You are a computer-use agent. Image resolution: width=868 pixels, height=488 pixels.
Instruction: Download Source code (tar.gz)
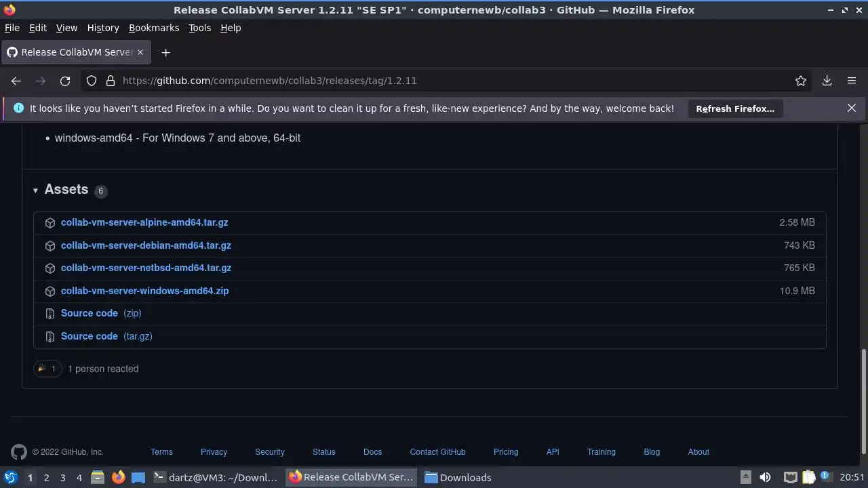tap(106, 336)
